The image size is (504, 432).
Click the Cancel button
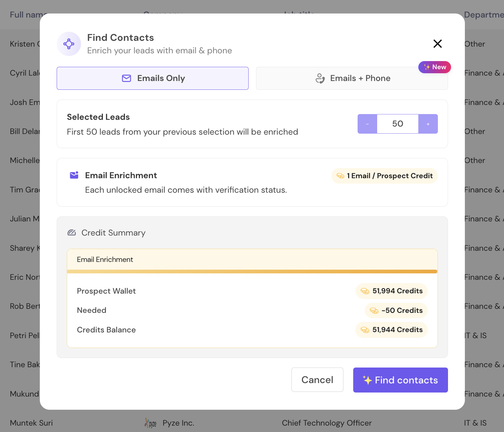317,380
